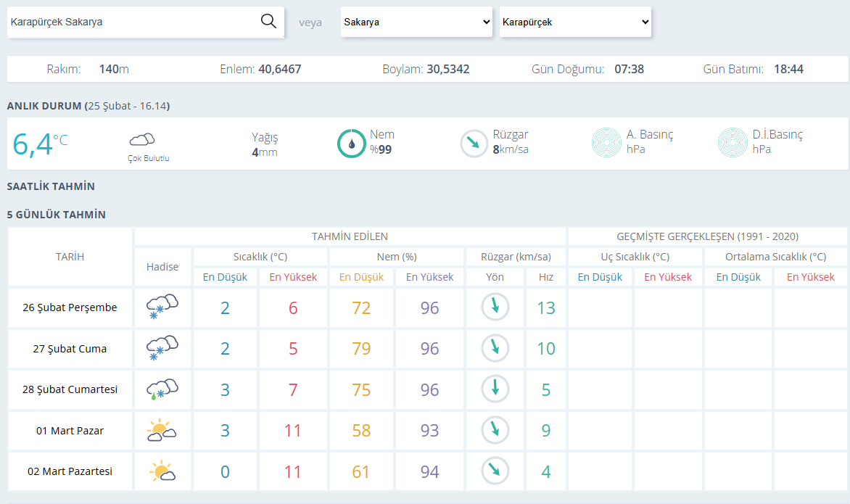This screenshot has width=850, height=504.
Task: Click the partly sunny icon for 01 Mart Pazar
Action: [x=162, y=430]
